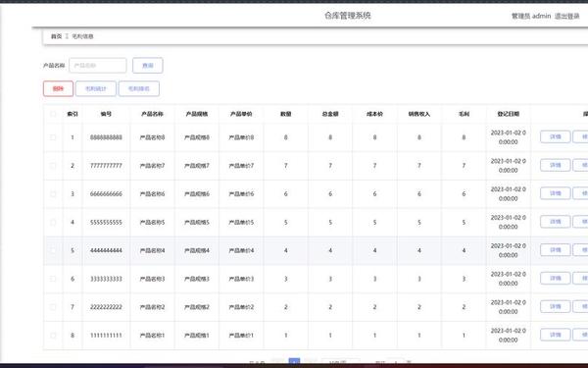Screen dimensions: 588x368
Task: Select the number cell 5555555555
Action: point(106,223)
